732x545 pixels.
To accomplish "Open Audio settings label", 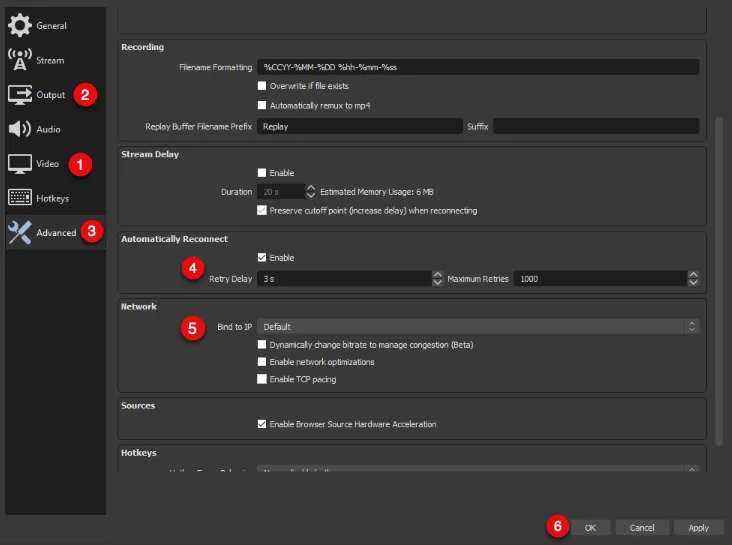I will pyautogui.click(x=48, y=129).
